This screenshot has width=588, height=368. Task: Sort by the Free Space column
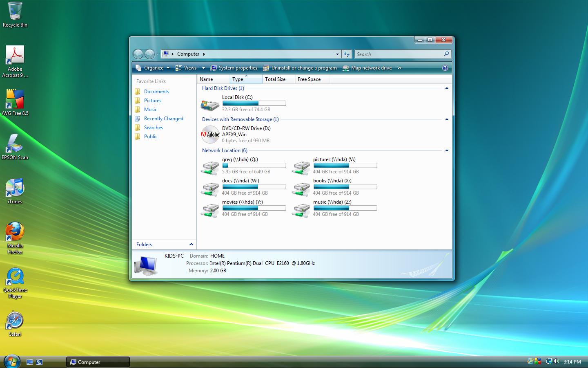click(x=312, y=79)
